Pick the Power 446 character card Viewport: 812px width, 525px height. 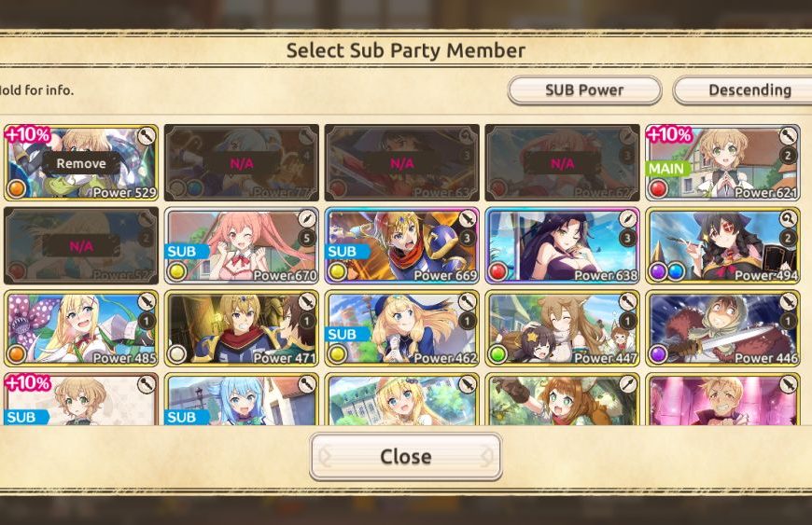[x=723, y=328]
